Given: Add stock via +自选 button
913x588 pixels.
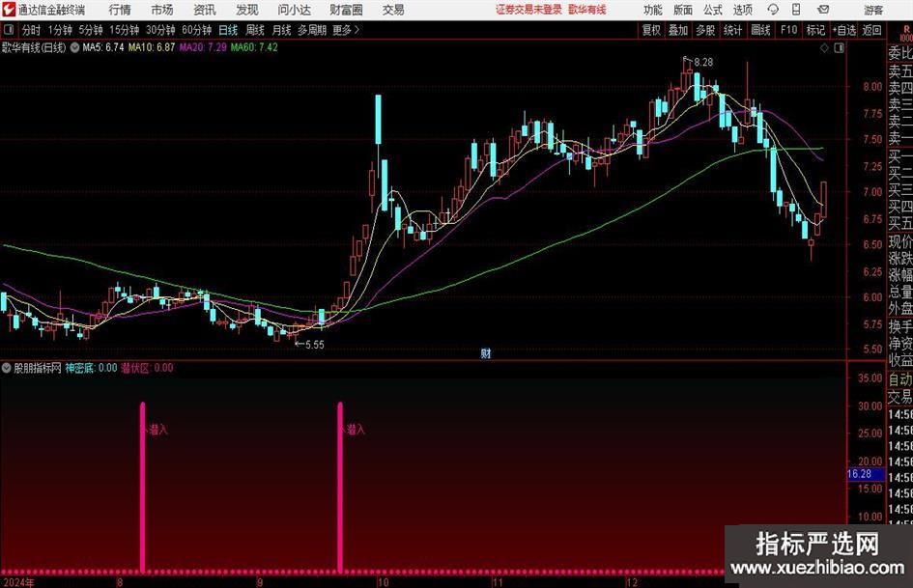Looking at the screenshot, I should click(843, 30).
